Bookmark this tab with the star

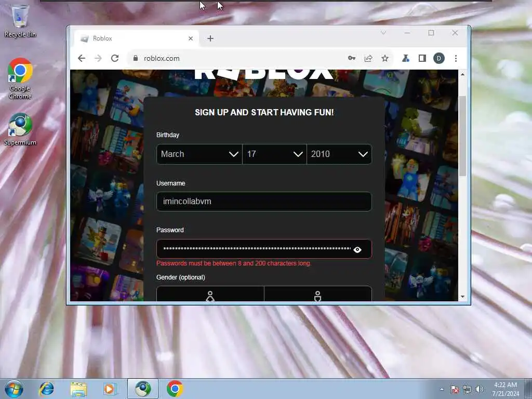coord(385,58)
